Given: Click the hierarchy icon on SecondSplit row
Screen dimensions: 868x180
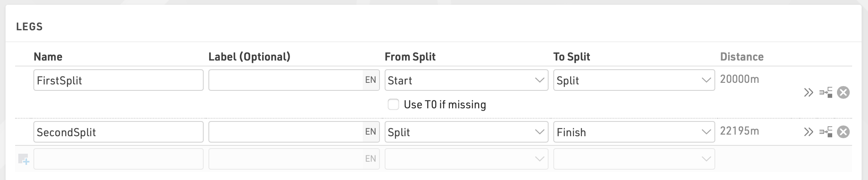Looking at the screenshot, I should coord(826,132).
